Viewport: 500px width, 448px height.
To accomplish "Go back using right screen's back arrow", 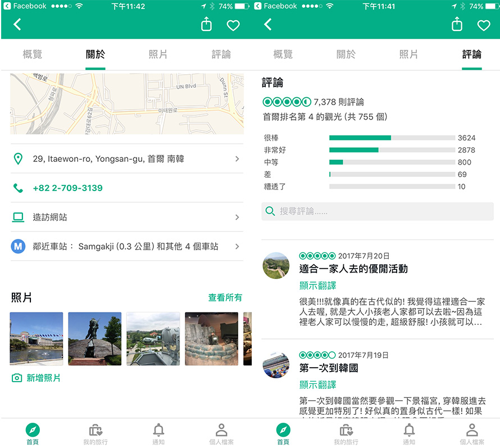I will coord(268,24).
